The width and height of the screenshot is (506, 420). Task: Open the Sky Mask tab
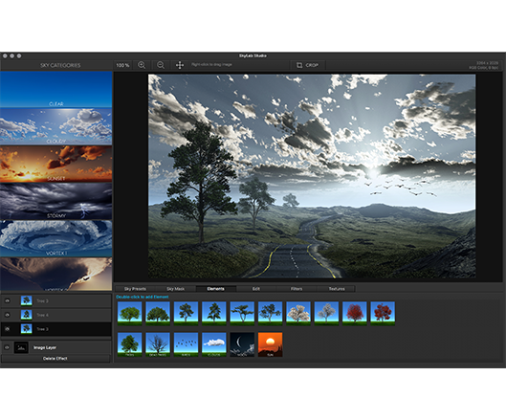[x=176, y=289]
